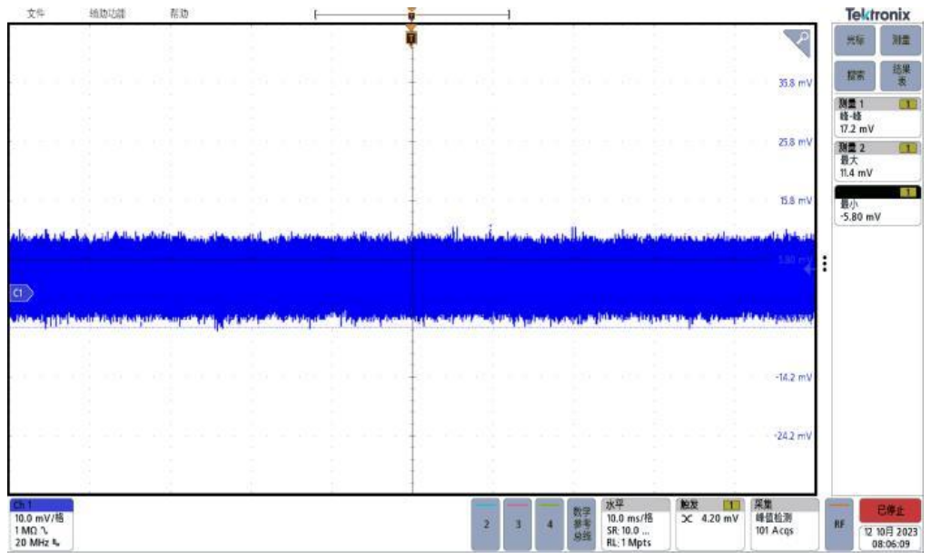Click the 20 MHz bandwidth readout
Image resolution: width=931 pixels, height=560 pixels.
(x=37, y=542)
